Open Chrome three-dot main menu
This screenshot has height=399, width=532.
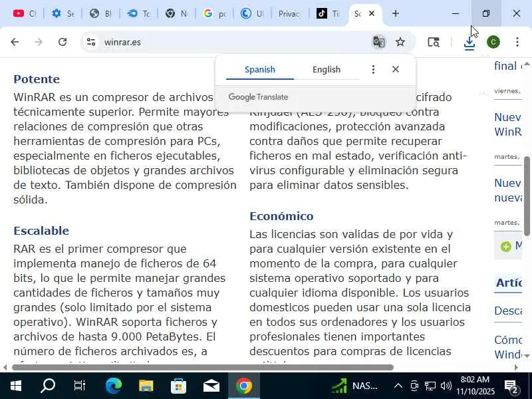tap(517, 42)
